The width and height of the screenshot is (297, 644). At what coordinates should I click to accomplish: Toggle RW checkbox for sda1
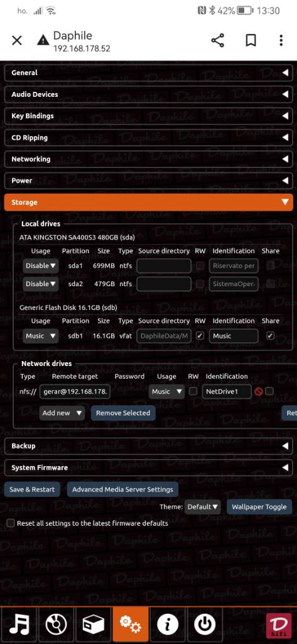tap(200, 266)
